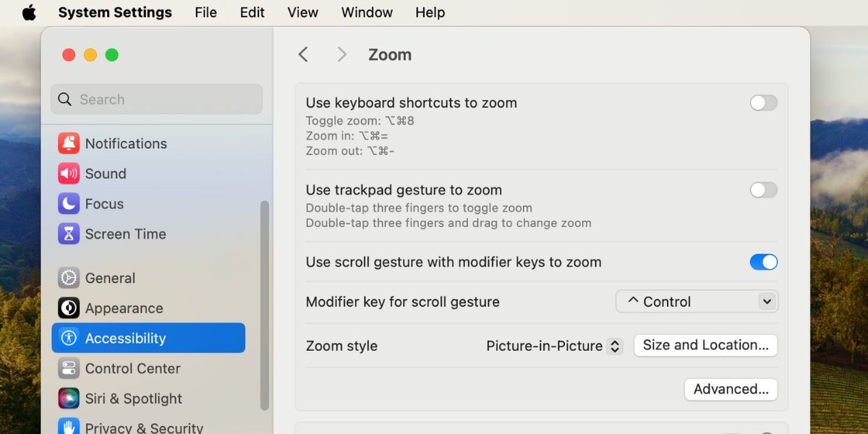868x434 pixels.
Task: Disable scroll gesture with modifier keys
Action: point(763,262)
